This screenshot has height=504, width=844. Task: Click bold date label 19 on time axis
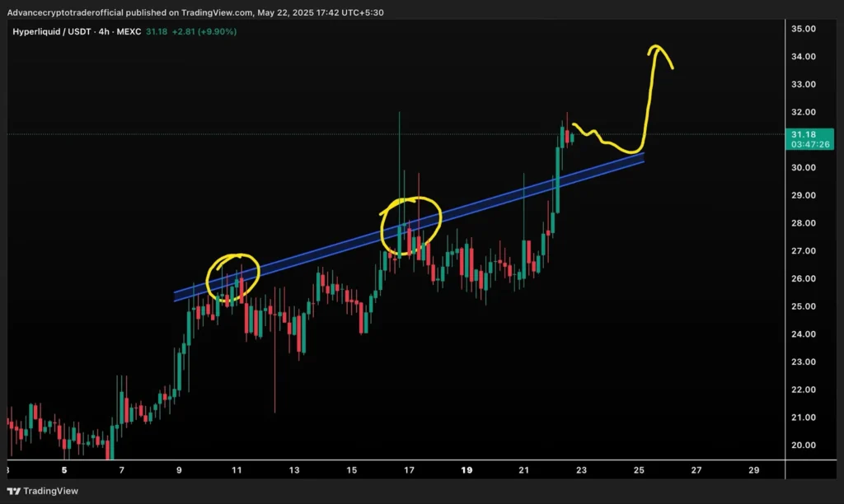467,470
